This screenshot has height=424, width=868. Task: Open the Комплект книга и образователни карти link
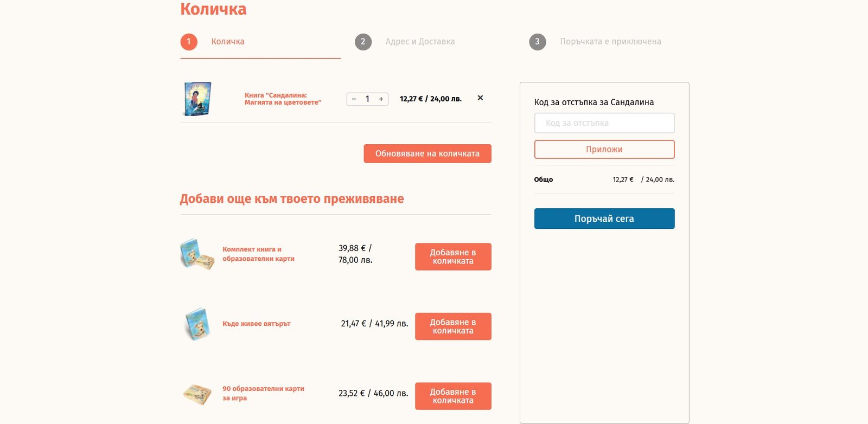pyautogui.click(x=258, y=254)
